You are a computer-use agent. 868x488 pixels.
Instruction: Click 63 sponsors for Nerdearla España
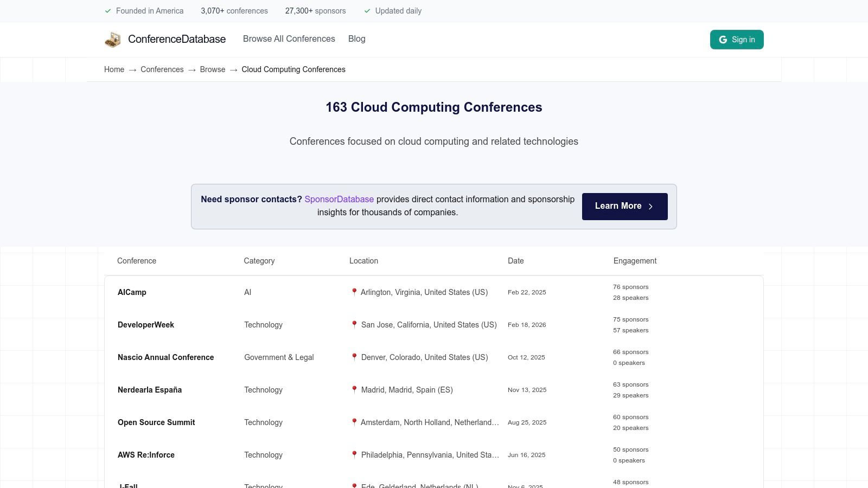(x=630, y=384)
